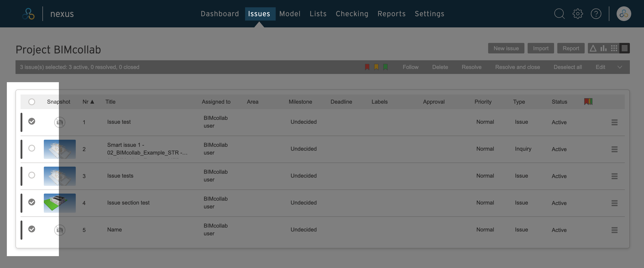Click the Report button
Screen dimensions: 644x268
coord(571,48)
